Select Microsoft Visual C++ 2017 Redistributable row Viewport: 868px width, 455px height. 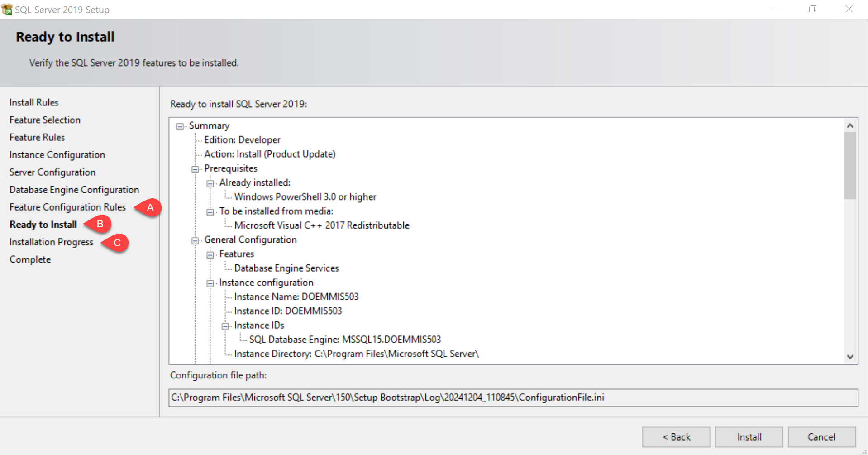point(322,225)
